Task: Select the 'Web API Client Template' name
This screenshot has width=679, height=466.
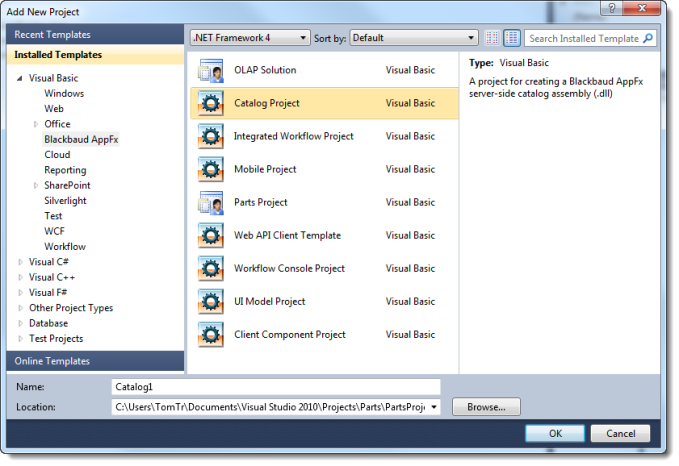Action: click(x=288, y=235)
